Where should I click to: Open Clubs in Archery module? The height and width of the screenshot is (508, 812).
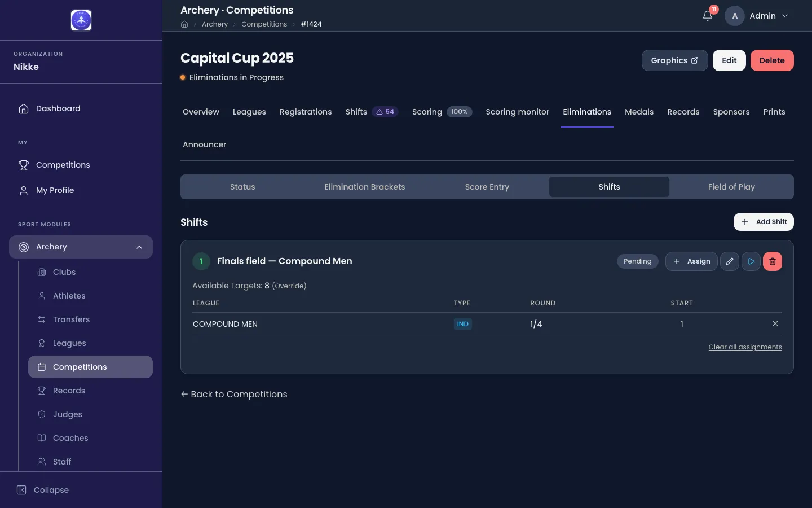coord(90,272)
